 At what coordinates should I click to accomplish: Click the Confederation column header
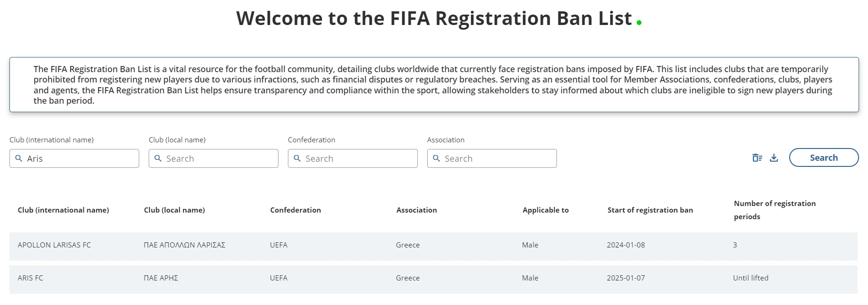(295, 210)
